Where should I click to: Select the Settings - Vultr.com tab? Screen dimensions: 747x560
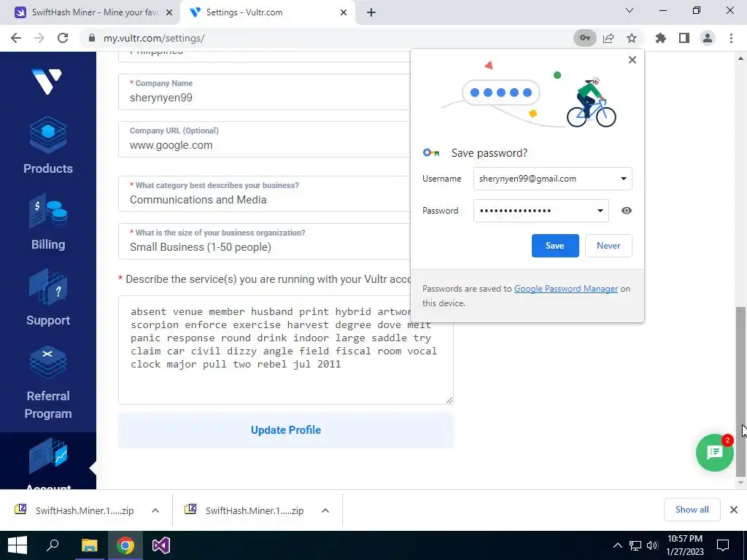pyautogui.click(x=268, y=12)
